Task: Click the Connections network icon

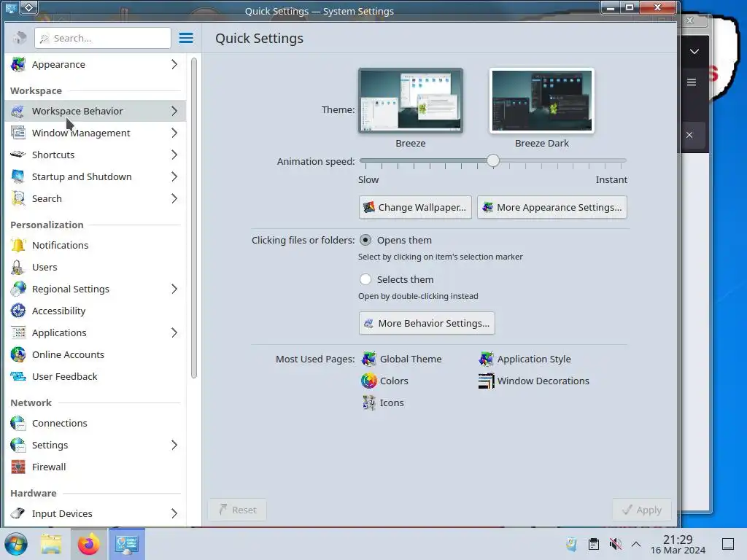Action: tap(18, 424)
